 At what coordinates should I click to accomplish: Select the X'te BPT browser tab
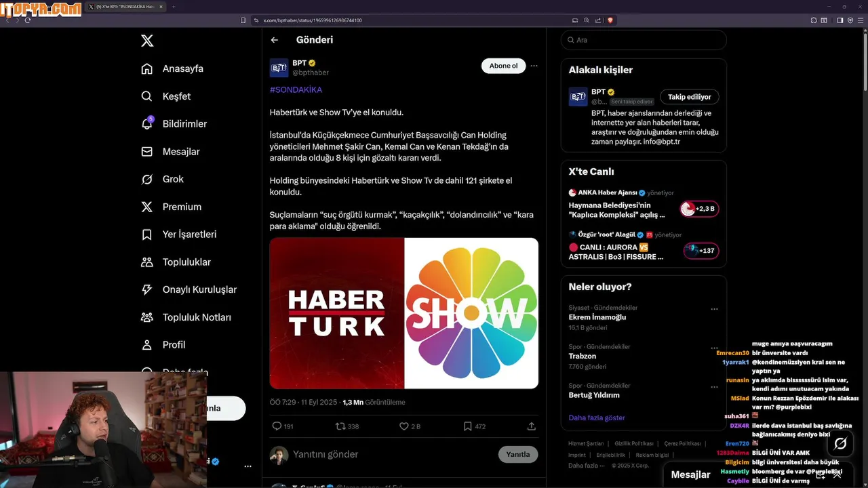click(126, 7)
